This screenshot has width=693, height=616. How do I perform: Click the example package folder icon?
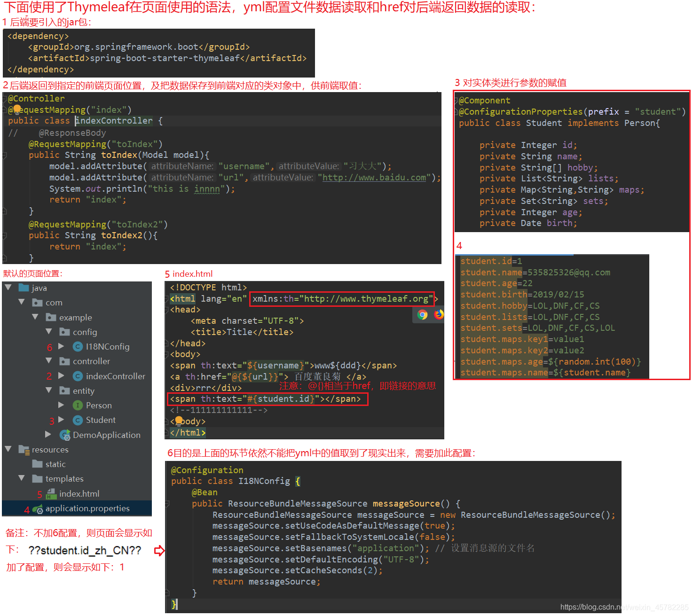coord(51,317)
